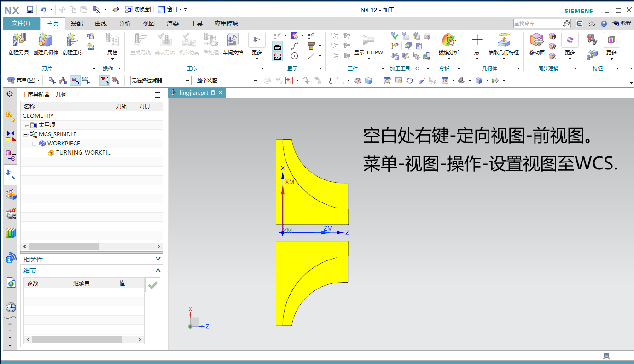Screen dimensions: 634x364
Task: Click the navigator settings gear icon
Action: pos(10,94)
